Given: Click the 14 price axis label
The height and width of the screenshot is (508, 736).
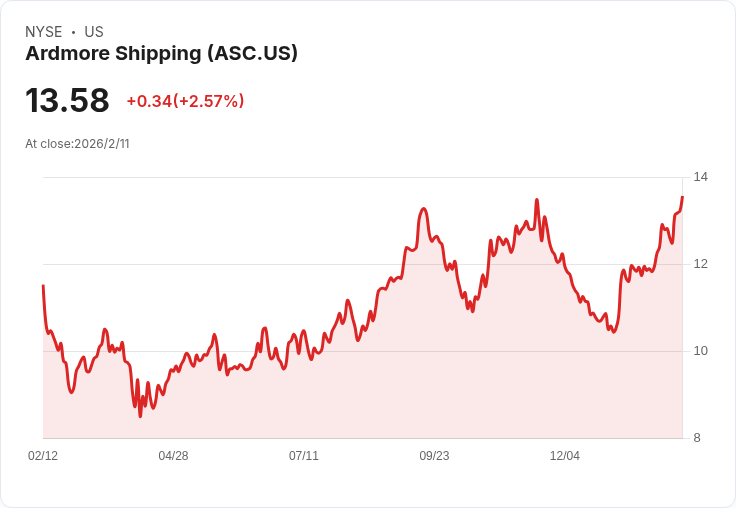Looking at the screenshot, I should pyautogui.click(x=700, y=177).
